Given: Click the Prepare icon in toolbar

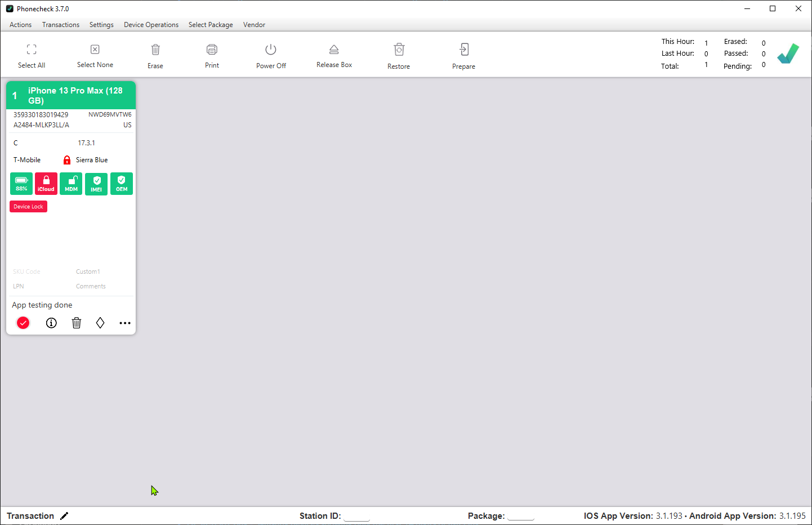Looking at the screenshot, I should pos(463,50).
